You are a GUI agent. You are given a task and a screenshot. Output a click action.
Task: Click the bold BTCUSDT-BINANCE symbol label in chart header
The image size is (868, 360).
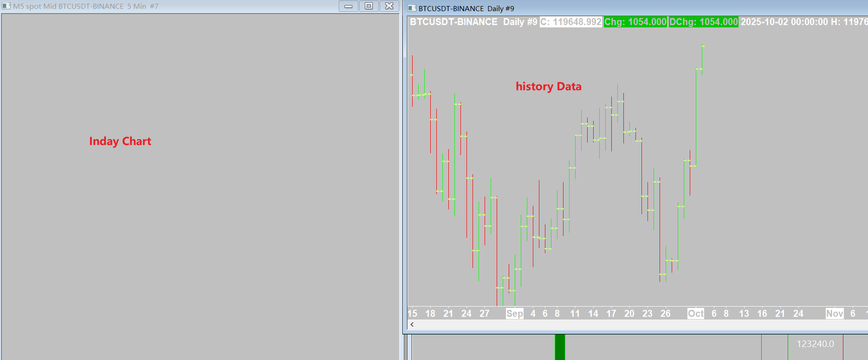pyautogui.click(x=453, y=22)
